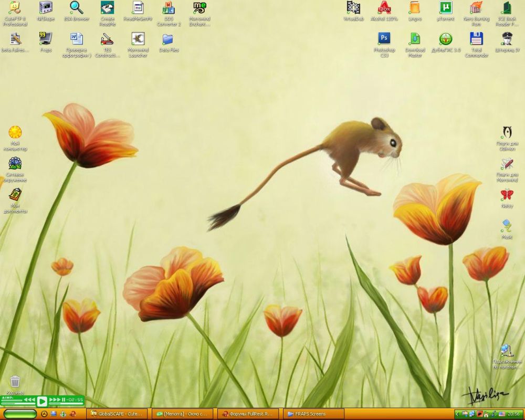This screenshot has width=525, height=420.
Task: Skip to the next track in AIMP
Action: pyautogui.click(x=55, y=400)
